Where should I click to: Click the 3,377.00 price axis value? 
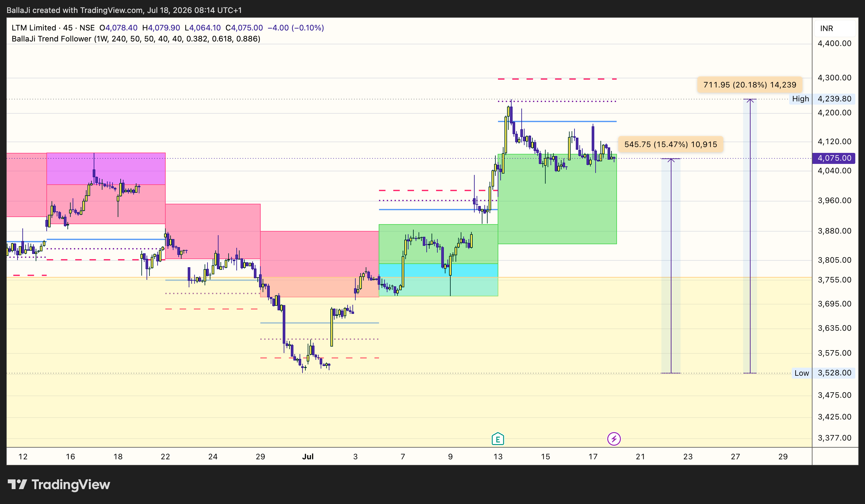pyautogui.click(x=835, y=438)
